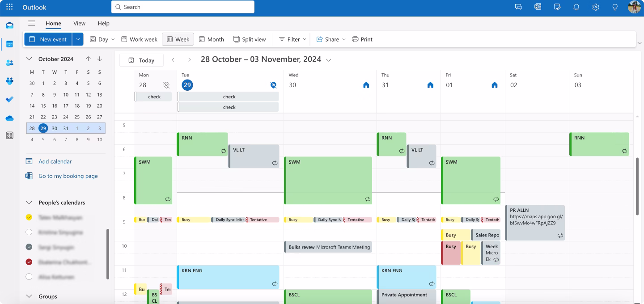Open Go to my booking page link
Image resolution: width=644 pixels, height=304 pixels.
point(68,176)
